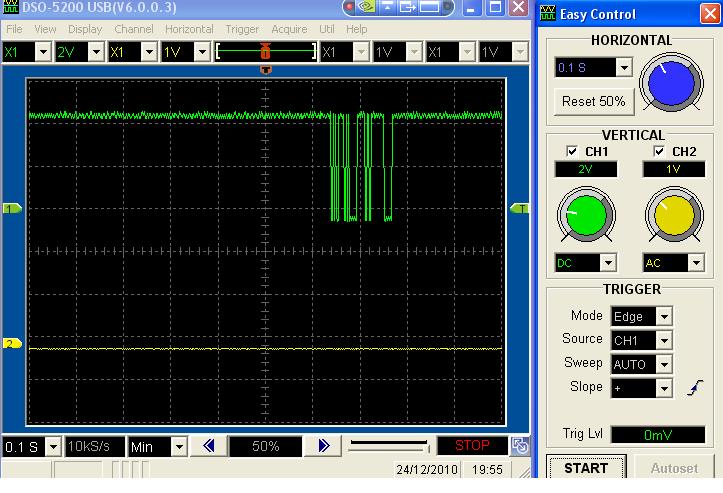The image size is (723, 493).
Task: Click the red STOP status display
Action: (472, 445)
